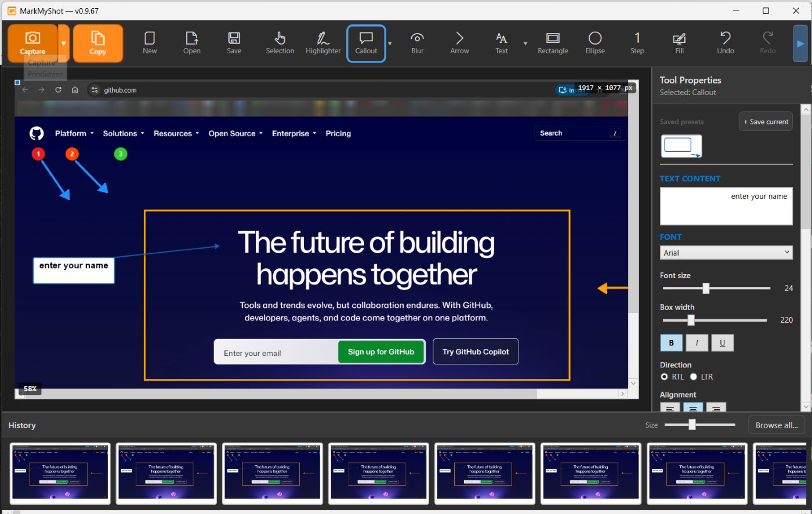The height and width of the screenshot is (514, 812).
Task: Click the History panel heading
Action: 22,425
